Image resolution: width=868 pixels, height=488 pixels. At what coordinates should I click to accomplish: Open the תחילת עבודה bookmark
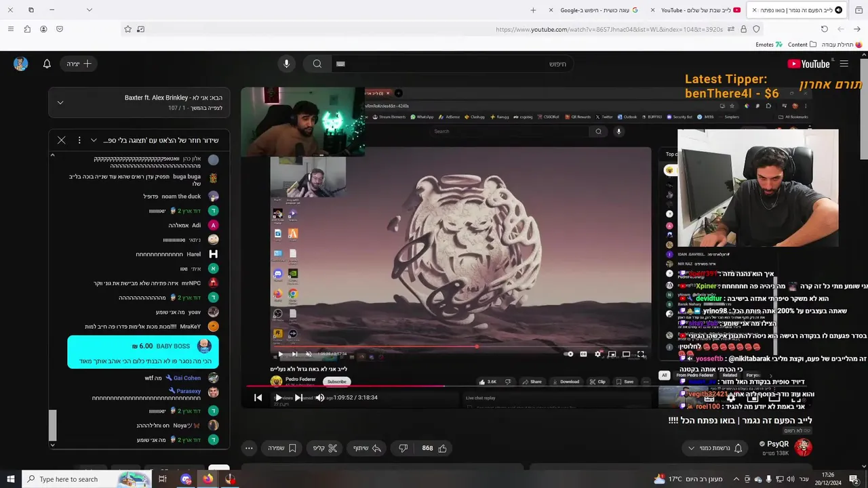coord(842,45)
